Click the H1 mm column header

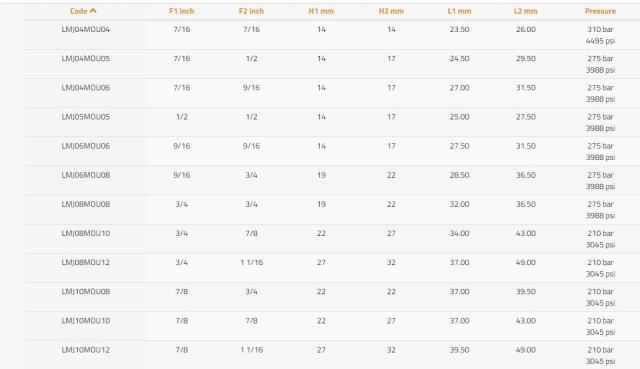coord(321,11)
